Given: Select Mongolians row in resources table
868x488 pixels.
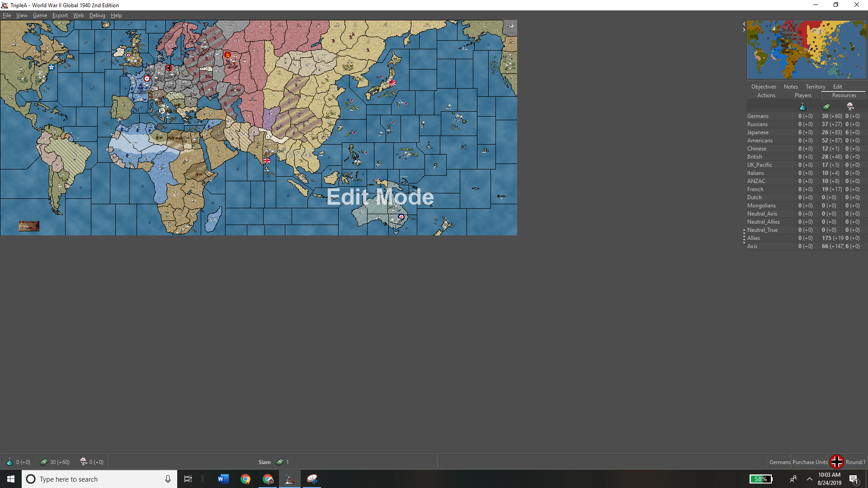Looking at the screenshot, I should pos(806,206).
